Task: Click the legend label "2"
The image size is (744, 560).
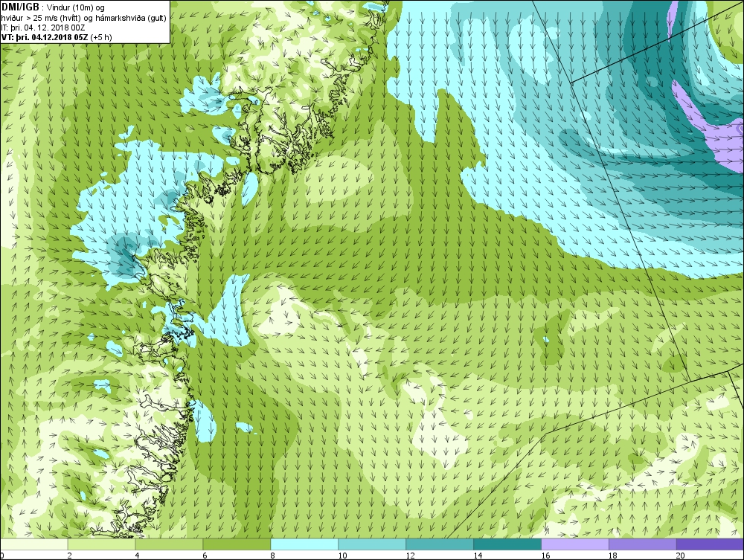Action: [70, 556]
